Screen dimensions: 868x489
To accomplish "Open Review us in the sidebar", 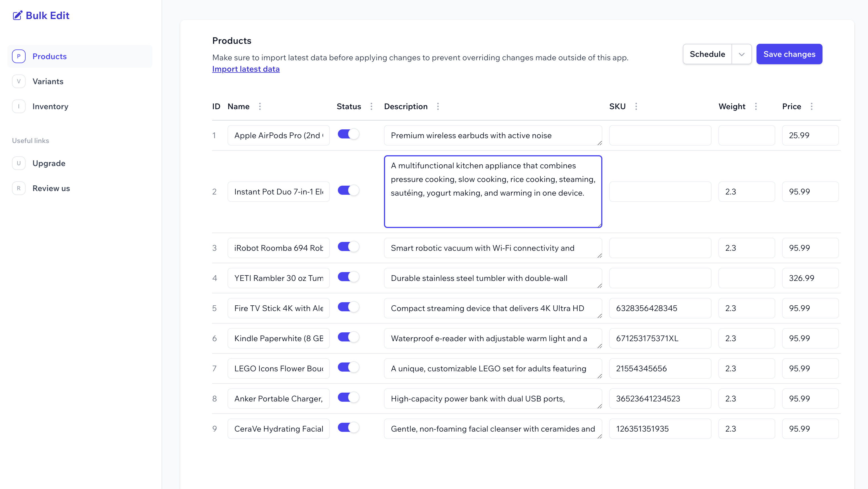I will [80, 188].
